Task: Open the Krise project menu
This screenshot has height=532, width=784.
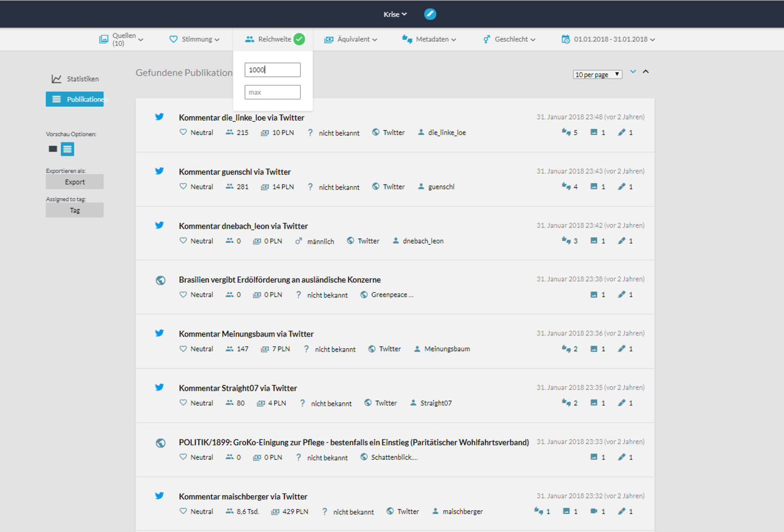Action: pos(395,14)
